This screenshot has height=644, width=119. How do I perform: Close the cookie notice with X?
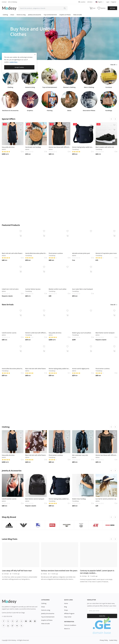pos(35,55)
